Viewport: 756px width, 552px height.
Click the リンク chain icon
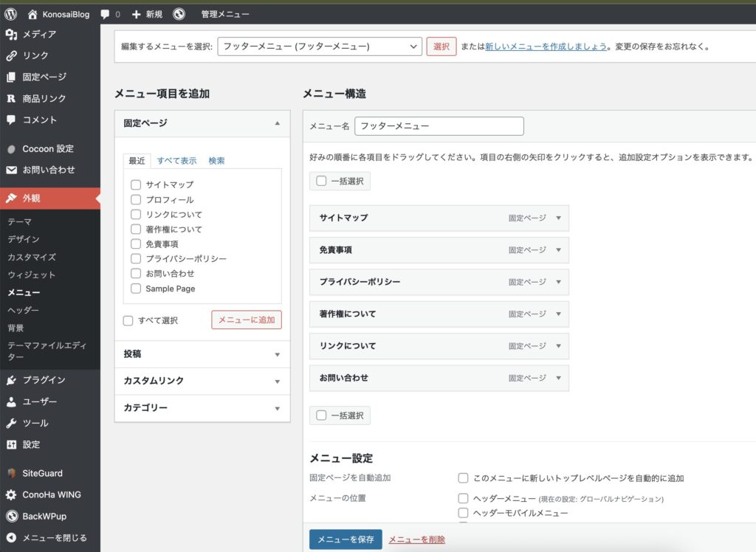pyautogui.click(x=11, y=55)
